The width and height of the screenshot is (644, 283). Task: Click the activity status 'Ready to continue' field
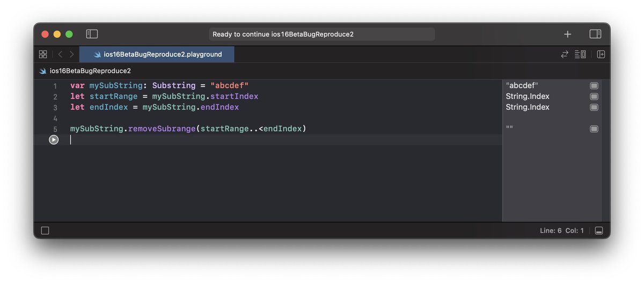(x=322, y=34)
